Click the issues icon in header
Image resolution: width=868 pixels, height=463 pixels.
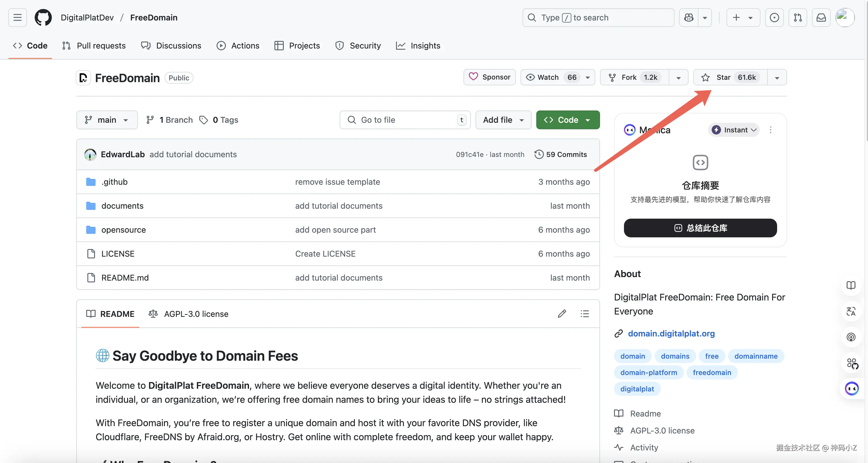coord(774,18)
